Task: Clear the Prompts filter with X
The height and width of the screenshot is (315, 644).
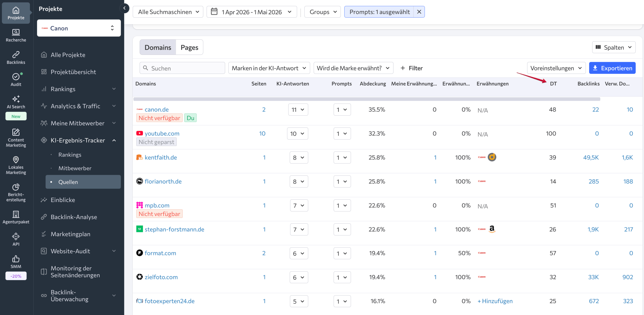Action: 419,12
